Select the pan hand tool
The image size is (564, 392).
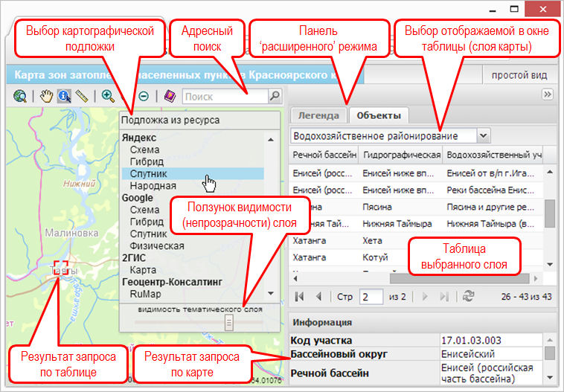(x=46, y=96)
